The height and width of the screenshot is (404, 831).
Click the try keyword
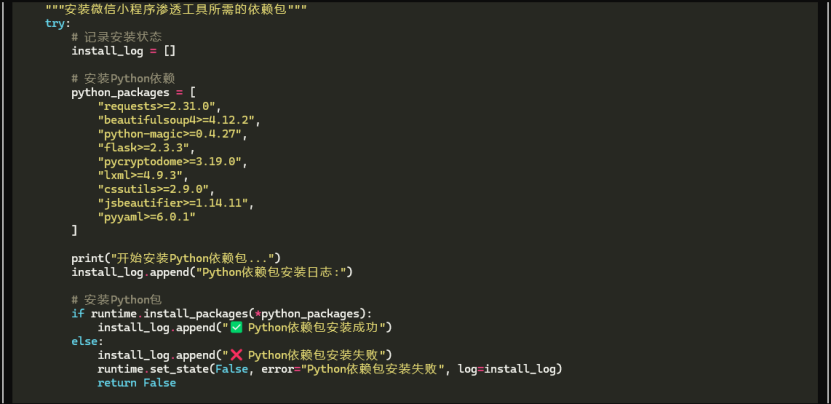[55, 24]
